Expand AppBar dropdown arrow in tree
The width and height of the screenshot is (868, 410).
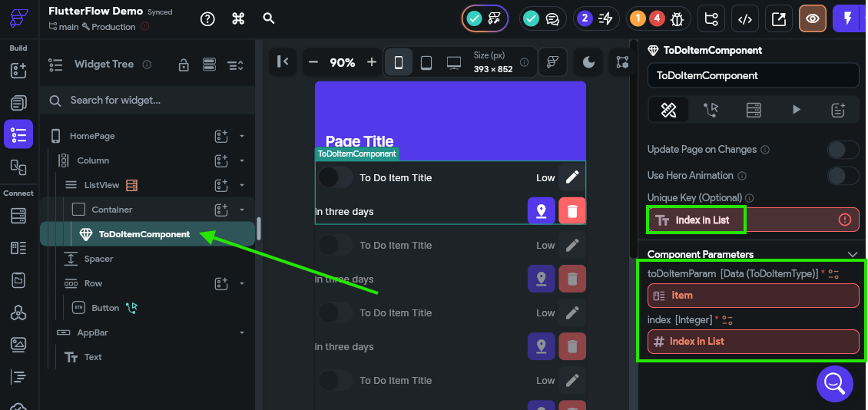tap(242, 332)
